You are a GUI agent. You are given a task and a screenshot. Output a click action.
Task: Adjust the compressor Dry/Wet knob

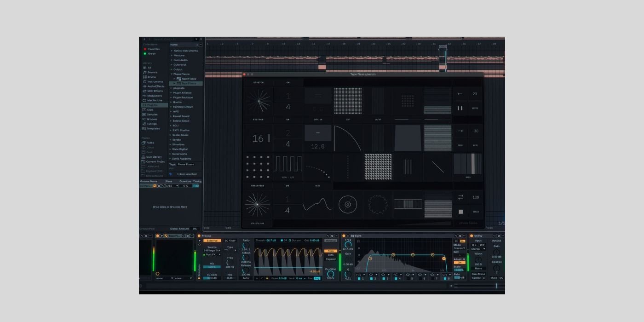point(330,274)
